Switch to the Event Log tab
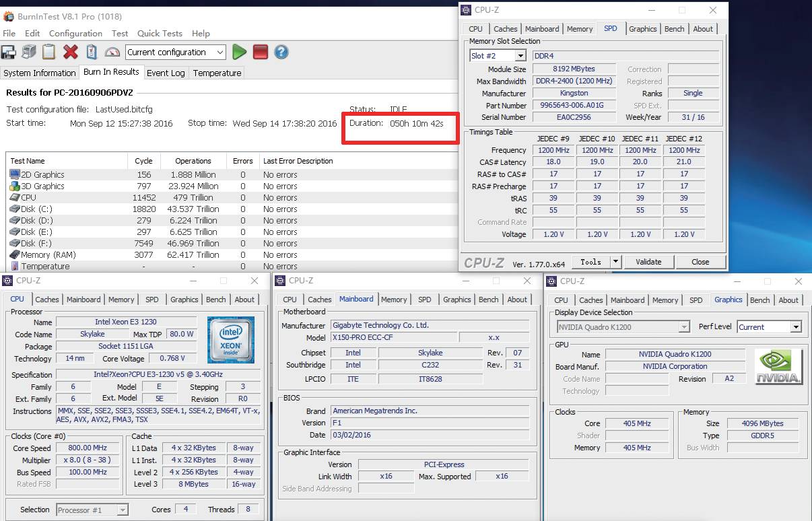 166,73
